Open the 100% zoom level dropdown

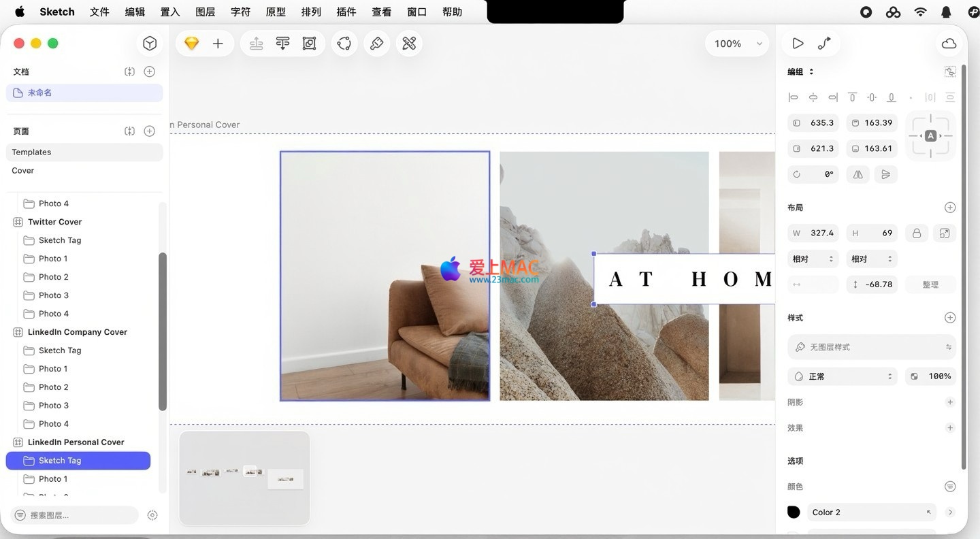click(738, 44)
